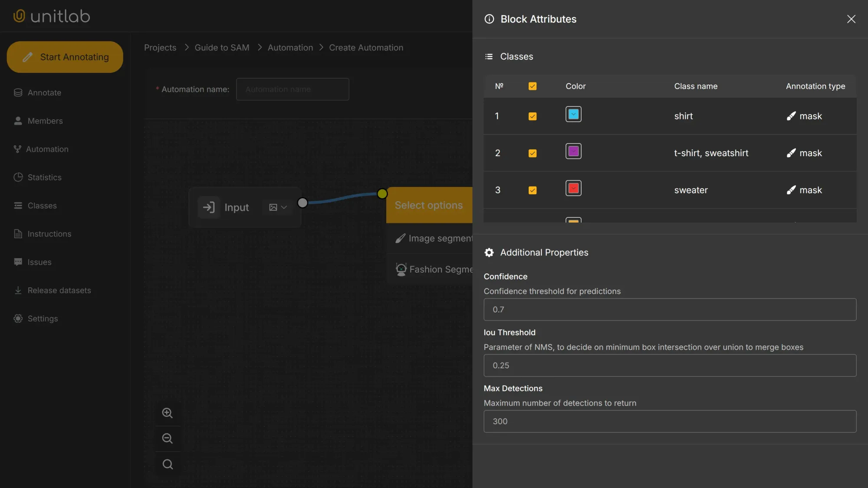
Task: Navigate to the Projects breadcrumb
Action: coord(160,47)
